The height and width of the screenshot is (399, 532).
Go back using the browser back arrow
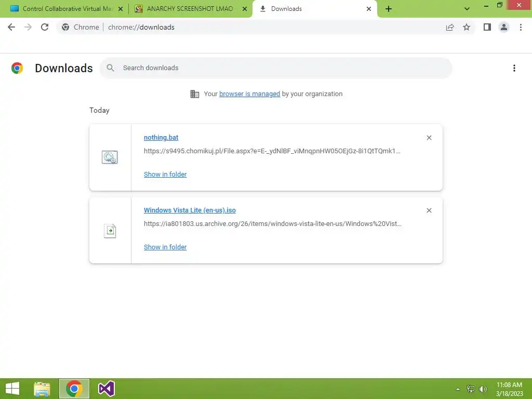pyautogui.click(x=11, y=27)
